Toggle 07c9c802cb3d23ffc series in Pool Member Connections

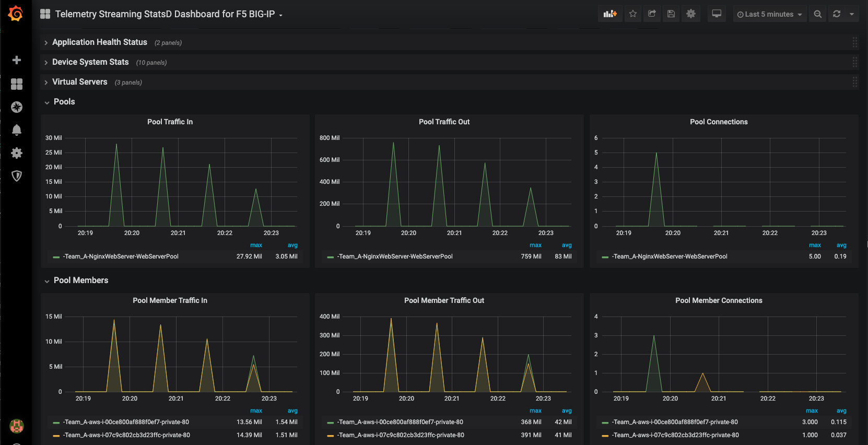click(x=675, y=435)
